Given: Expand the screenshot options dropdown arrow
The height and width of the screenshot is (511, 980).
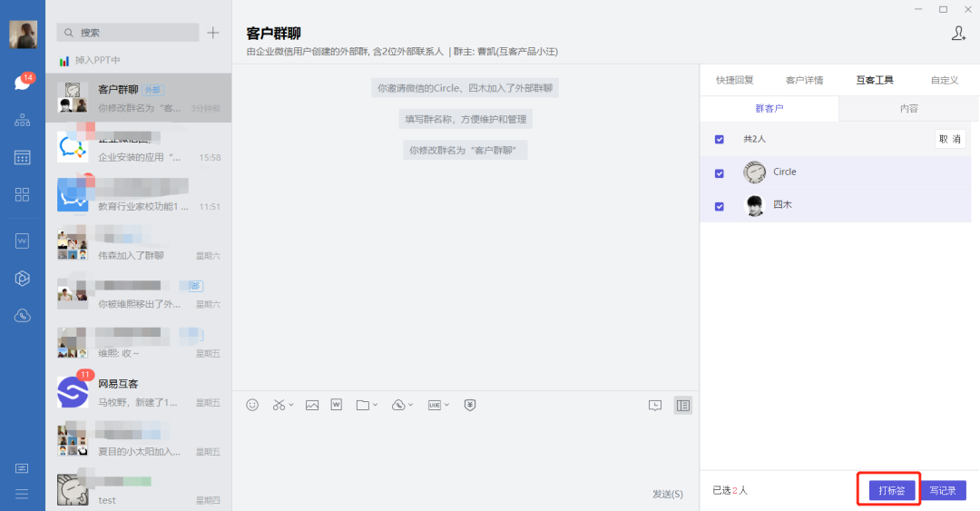Looking at the screenshot, I should (x=291, y=406).
